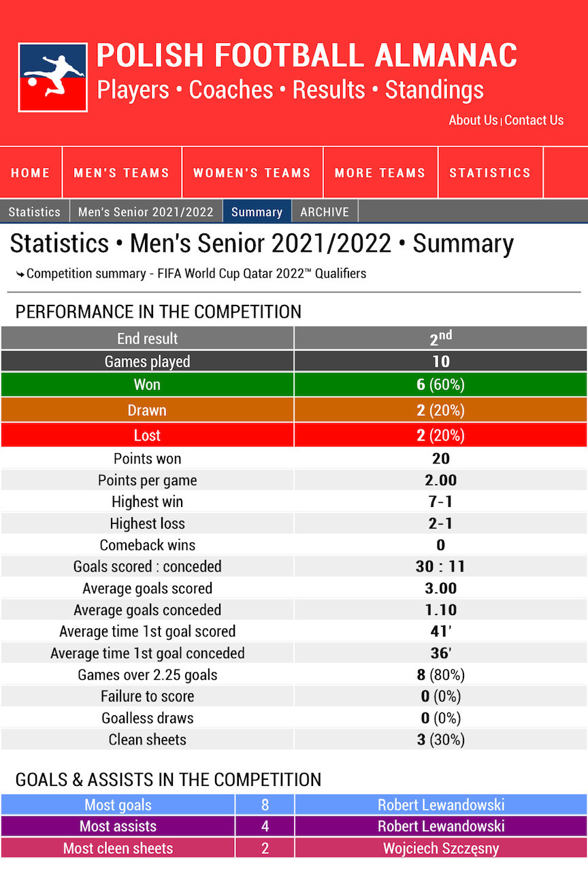Click the competition summary arrow icon
The image size is (588, 871).
pos(20,274)
